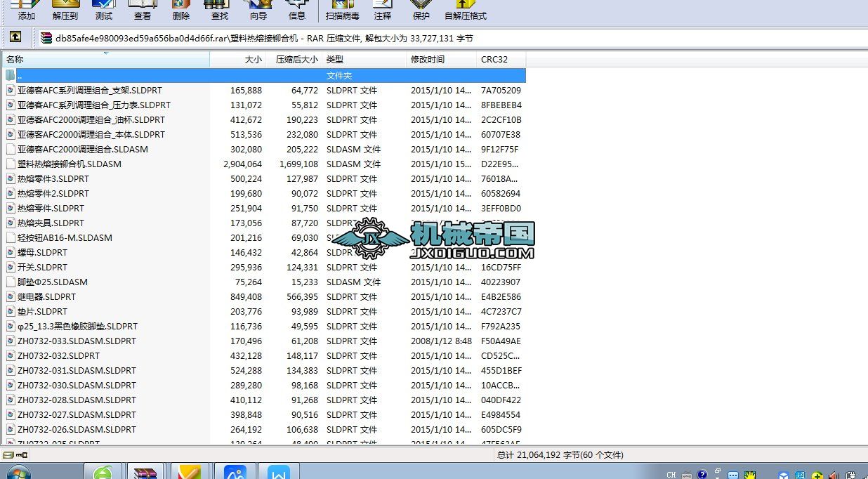Select file name 继电器.SLDPRT
This screenshot has height=479, width=868.
tap(46, 296)
